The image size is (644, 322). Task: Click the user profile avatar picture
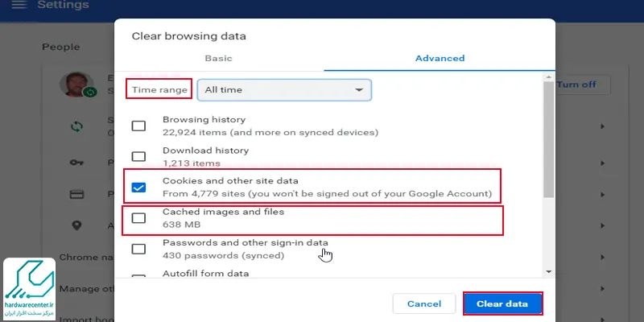77,85
